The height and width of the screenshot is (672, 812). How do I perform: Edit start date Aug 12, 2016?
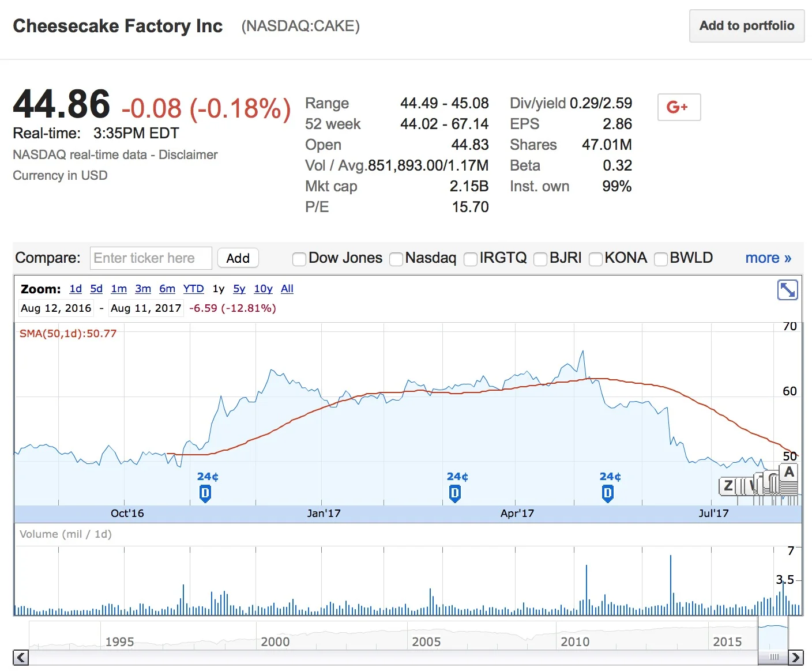point(56,308)
